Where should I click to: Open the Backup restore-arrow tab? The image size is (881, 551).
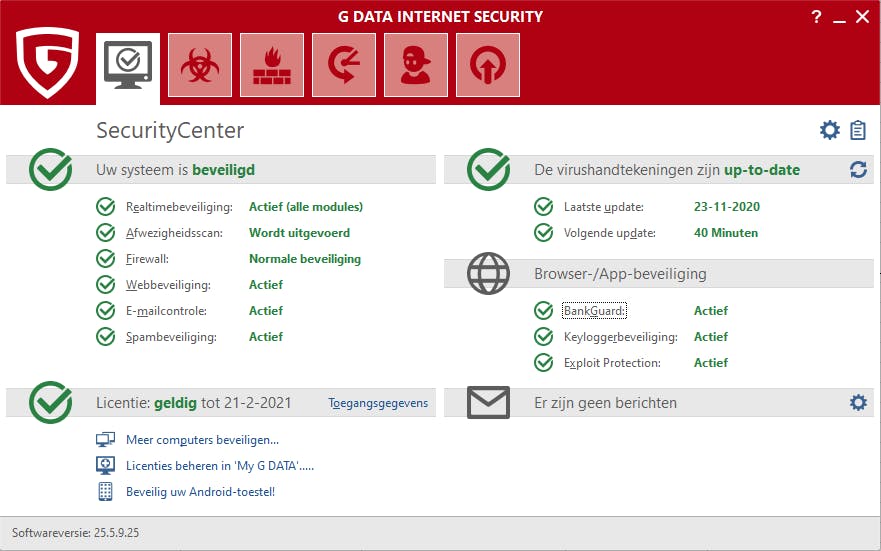click(344, 65)
